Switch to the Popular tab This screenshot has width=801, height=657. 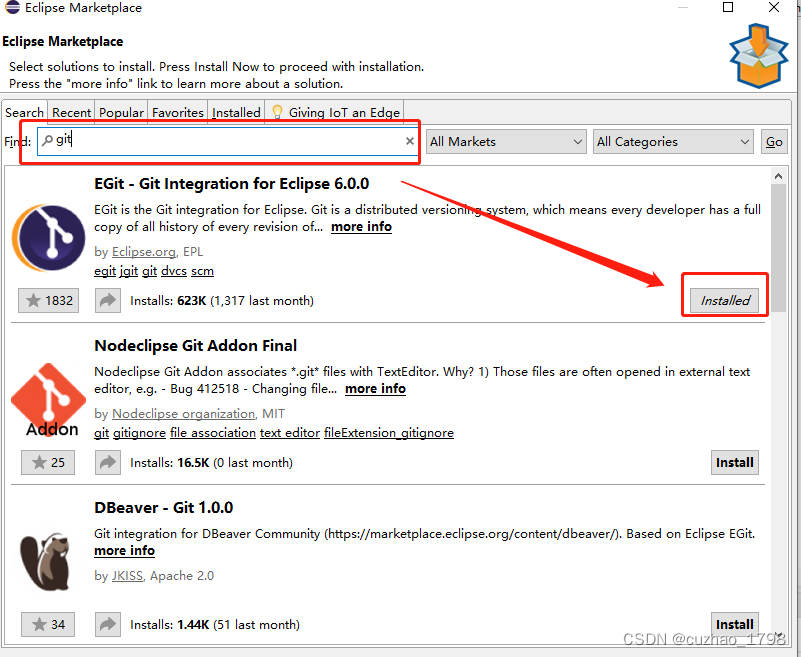[120, 112]
